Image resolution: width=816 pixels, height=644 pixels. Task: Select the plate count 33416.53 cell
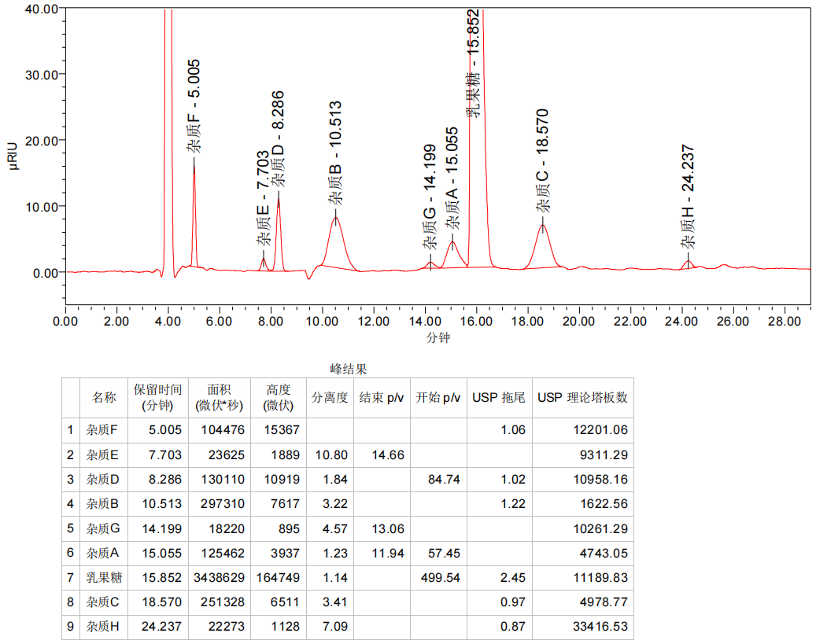(x=582, y=627)
